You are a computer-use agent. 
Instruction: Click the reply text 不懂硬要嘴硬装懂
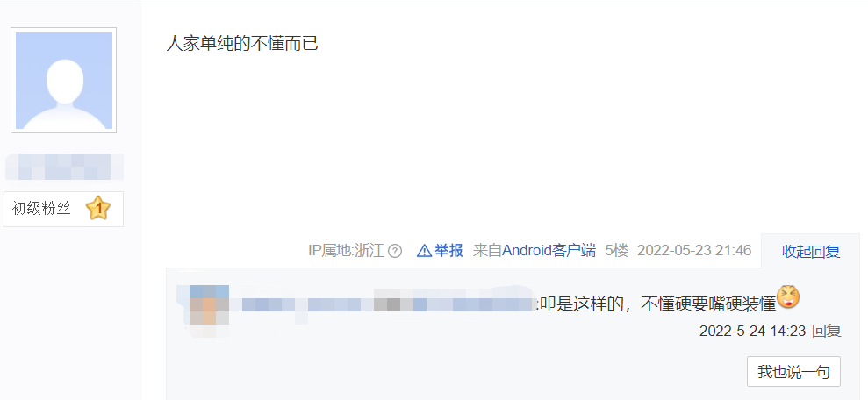coord(708,305)
